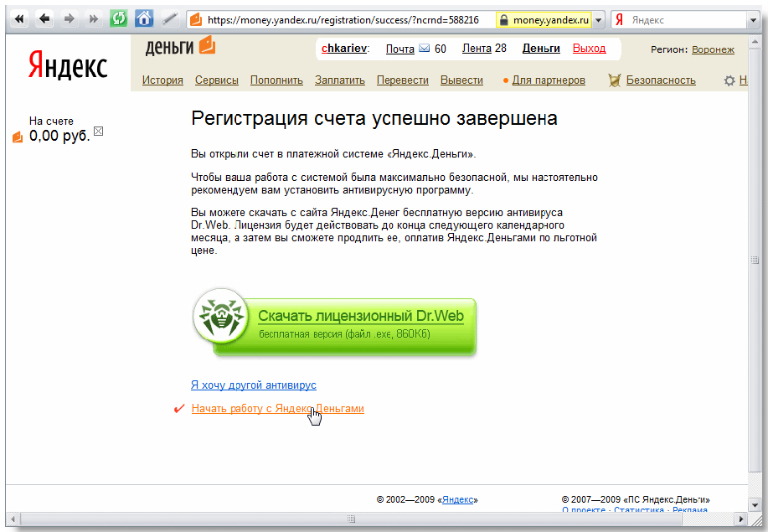
Task: Select Заплатить in the navigation
Action: [x=340, y=80]
